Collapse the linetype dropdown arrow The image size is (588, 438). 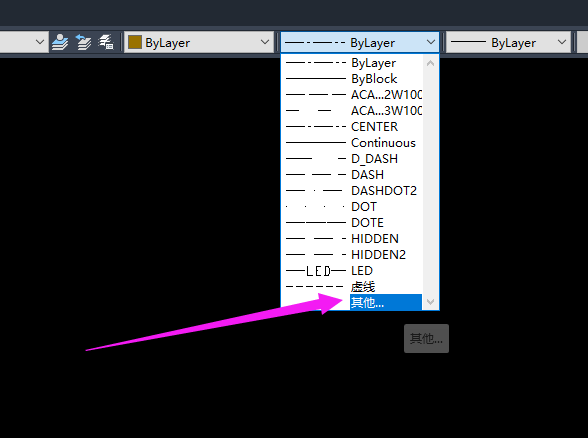431,42
